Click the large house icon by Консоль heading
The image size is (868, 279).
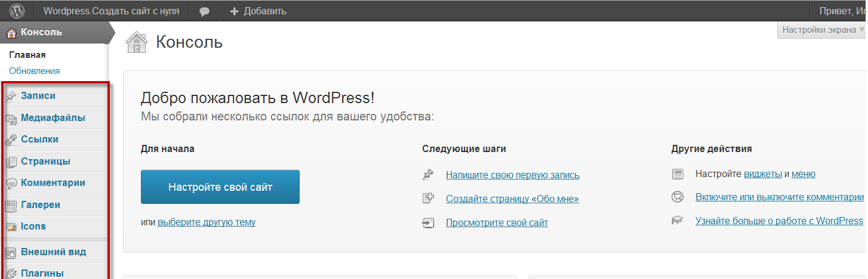136,42
